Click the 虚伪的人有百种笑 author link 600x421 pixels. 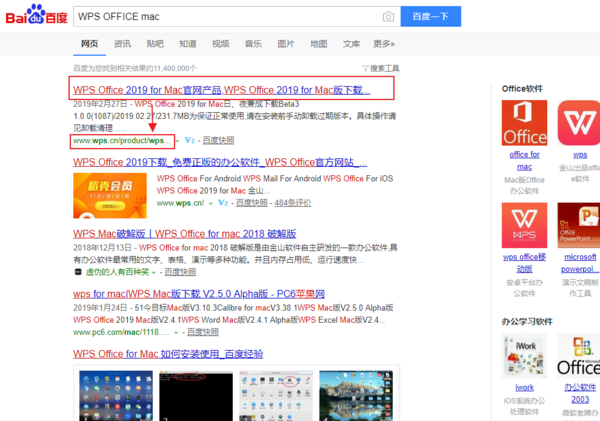tap(117, 272)
